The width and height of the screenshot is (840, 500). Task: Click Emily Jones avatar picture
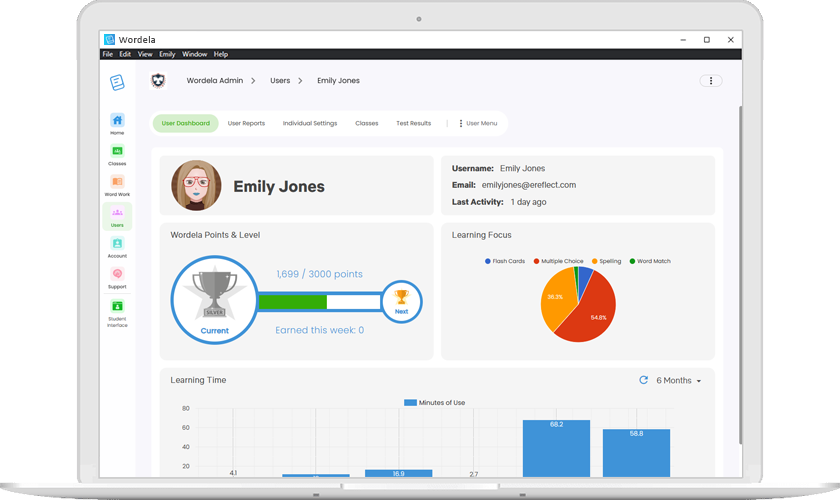(196, 185)
